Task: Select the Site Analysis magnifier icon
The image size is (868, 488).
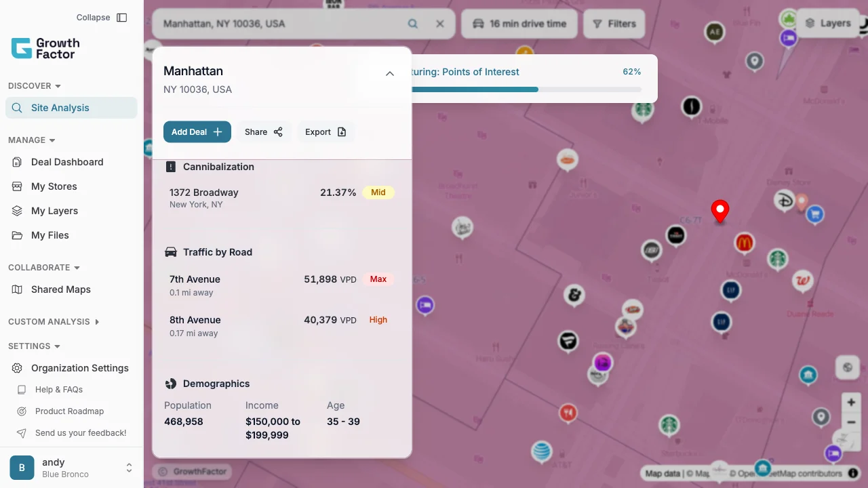Action: pos(16,108)
